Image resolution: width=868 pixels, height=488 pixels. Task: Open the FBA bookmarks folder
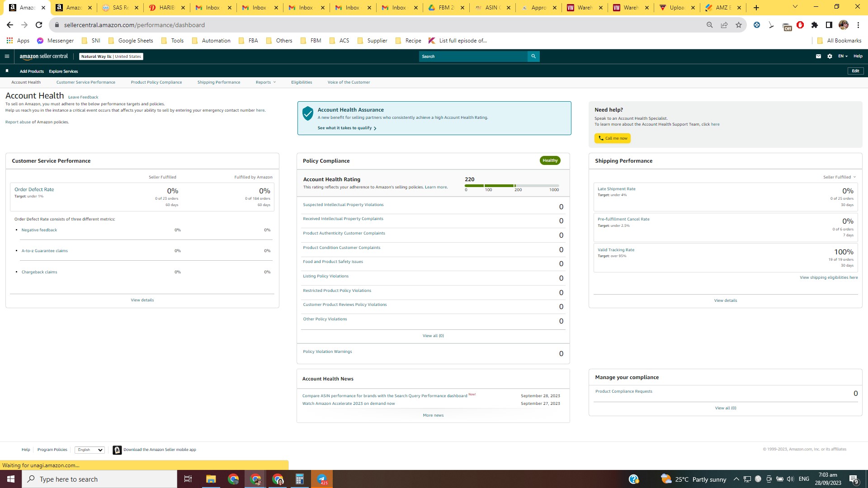click(248, 41)
